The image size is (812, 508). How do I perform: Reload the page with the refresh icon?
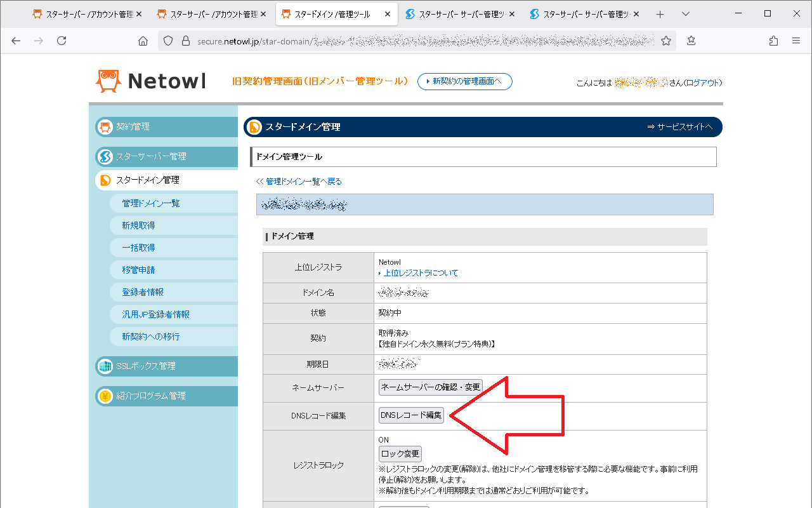pos(62,41)
